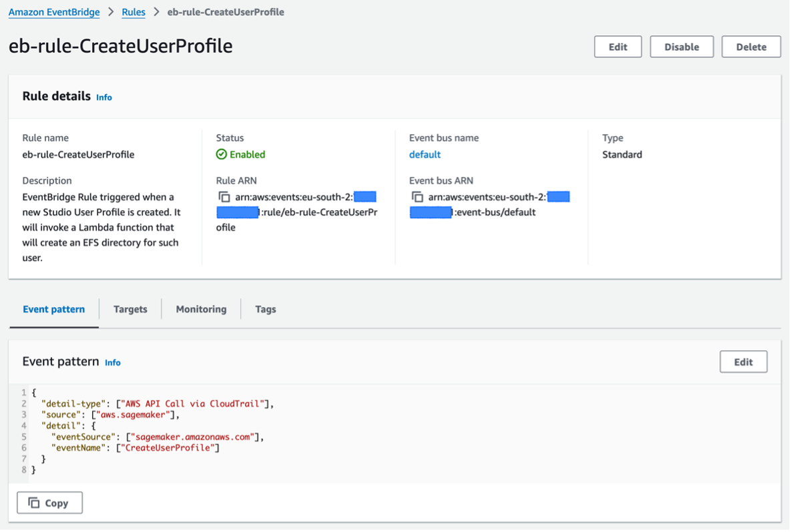Open the default event bus link
The height and width of the screenshot is (532, 791).
425,154
